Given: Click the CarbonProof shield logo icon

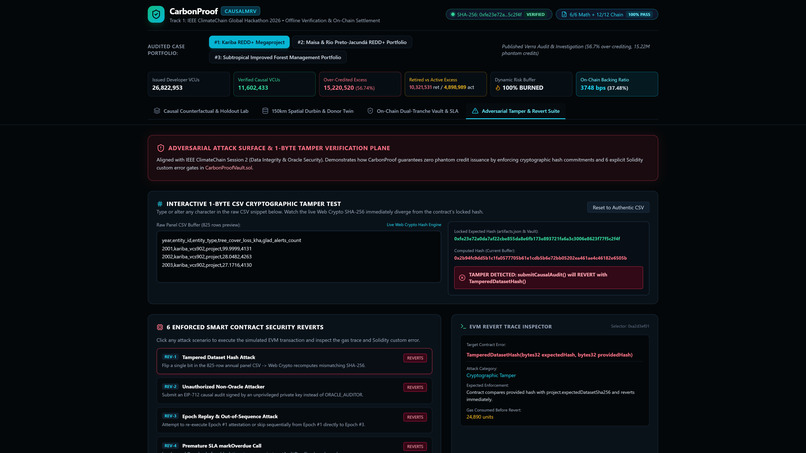Looking at the screenshot, I should tap(156, 14).
